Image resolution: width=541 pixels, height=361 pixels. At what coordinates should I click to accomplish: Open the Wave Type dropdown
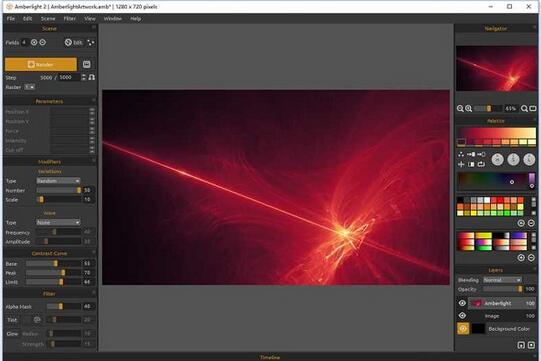(x=58, y=223)
